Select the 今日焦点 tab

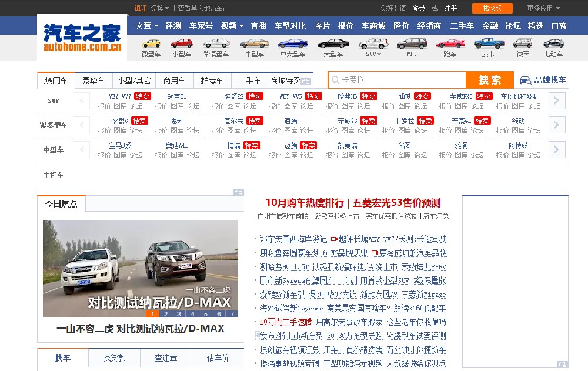[61, 203]
